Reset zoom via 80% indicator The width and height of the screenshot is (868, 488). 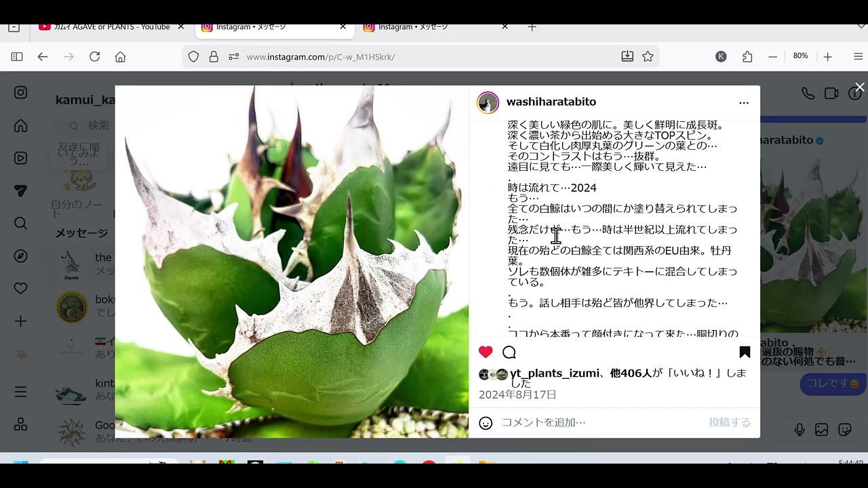coord(800,56)
